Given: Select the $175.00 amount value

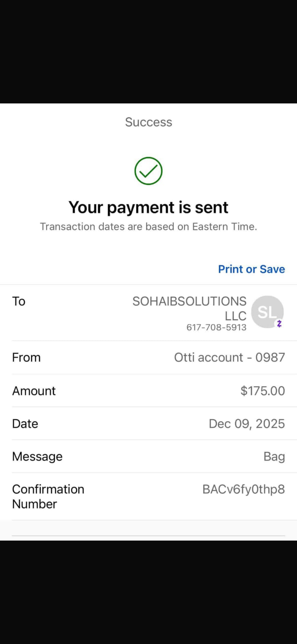Looking at the screenshot, I should pyautogui.click(x=263, y=391).
